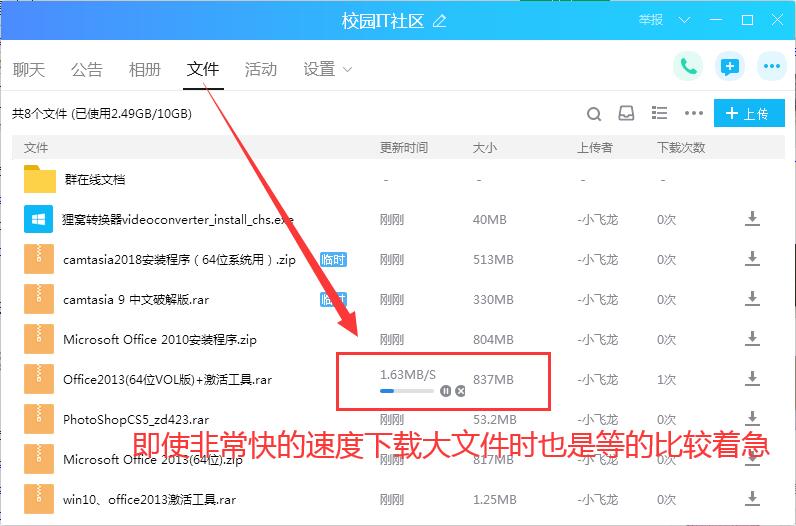The height and width of the screenshot is (526, 796).
Task: Download videoconverter_install_chs.exe
Action: (x=752, y=219)
